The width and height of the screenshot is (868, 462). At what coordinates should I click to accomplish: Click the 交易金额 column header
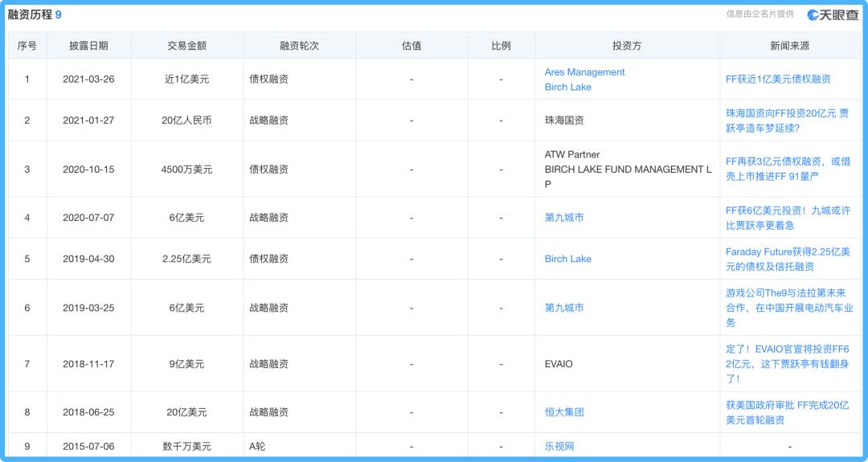coord(186,46)
